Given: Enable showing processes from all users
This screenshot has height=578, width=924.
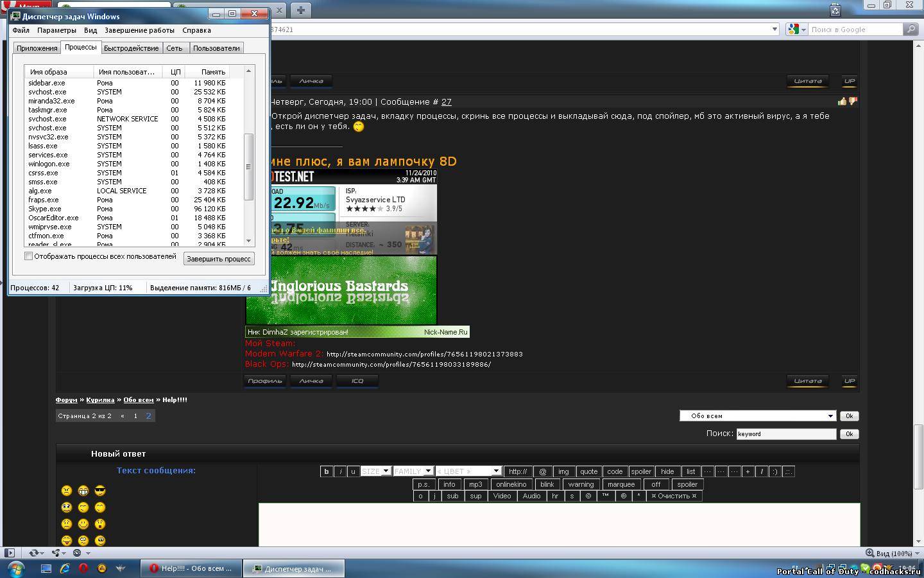Looking at the screenshot, I should pos(29,256).
